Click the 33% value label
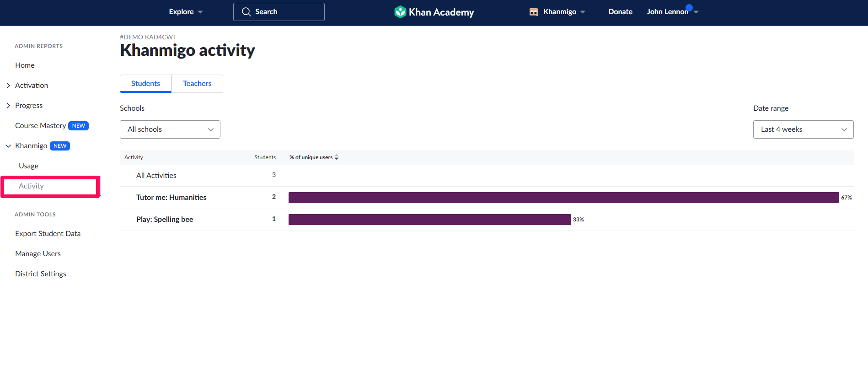Viewport: 868px width, 382px height. (x=579, y=220)
